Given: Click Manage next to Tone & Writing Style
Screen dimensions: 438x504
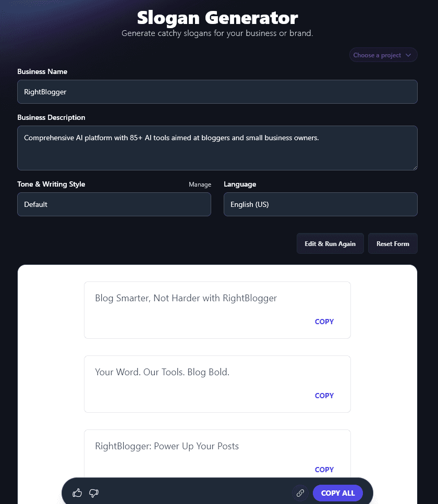Looking at the screenshot, I should (x=200, y=184).
